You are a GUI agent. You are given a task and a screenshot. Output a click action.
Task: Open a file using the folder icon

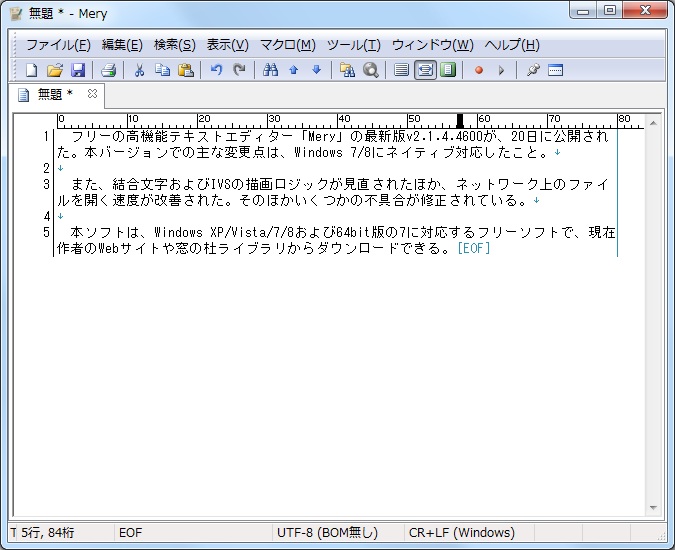coord(55,70)
